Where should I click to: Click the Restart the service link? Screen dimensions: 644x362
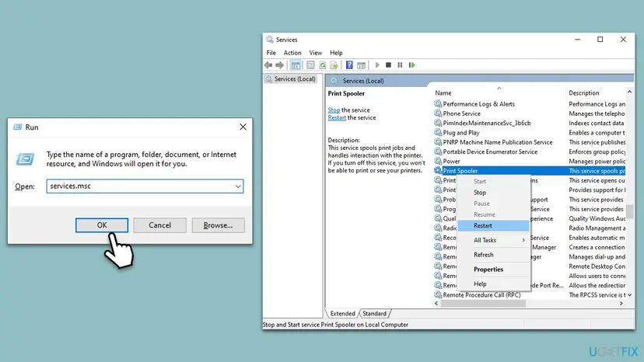pos(337,117)
